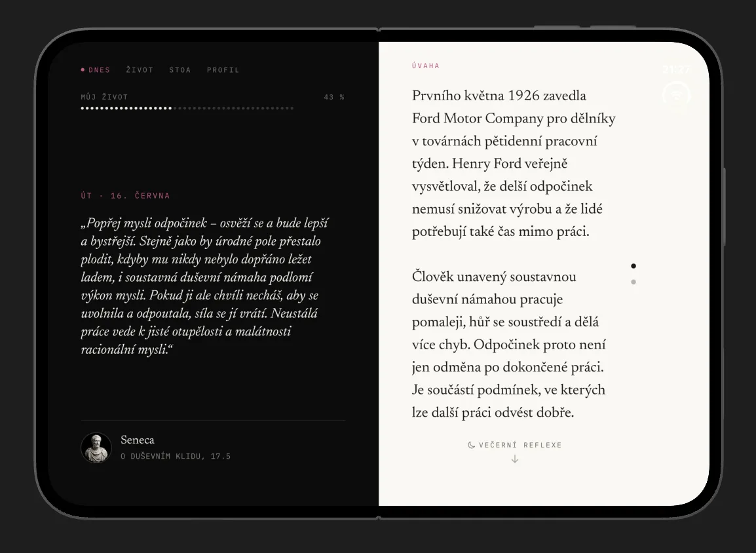Open the DNES tab
Screen dimensions: 756x553
click(x=96, y=70)
